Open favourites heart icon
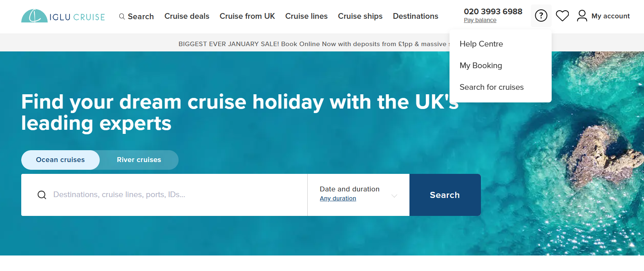 coord(562,16)
